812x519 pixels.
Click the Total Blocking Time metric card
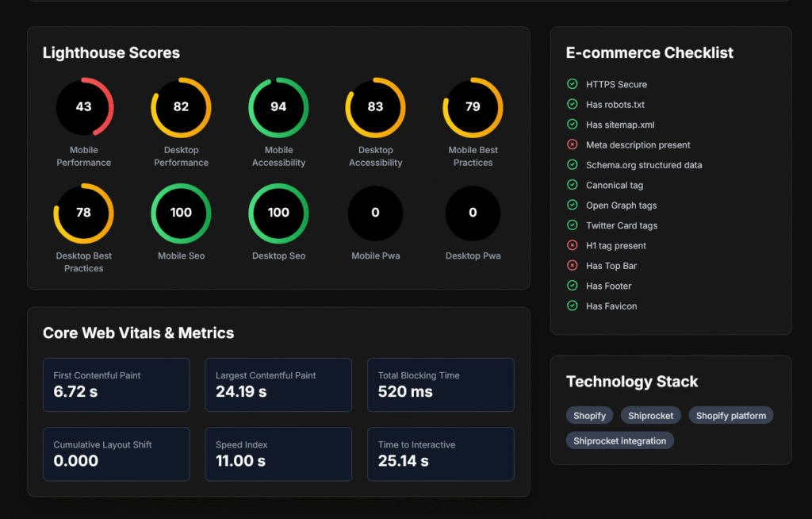coord(440,385)
